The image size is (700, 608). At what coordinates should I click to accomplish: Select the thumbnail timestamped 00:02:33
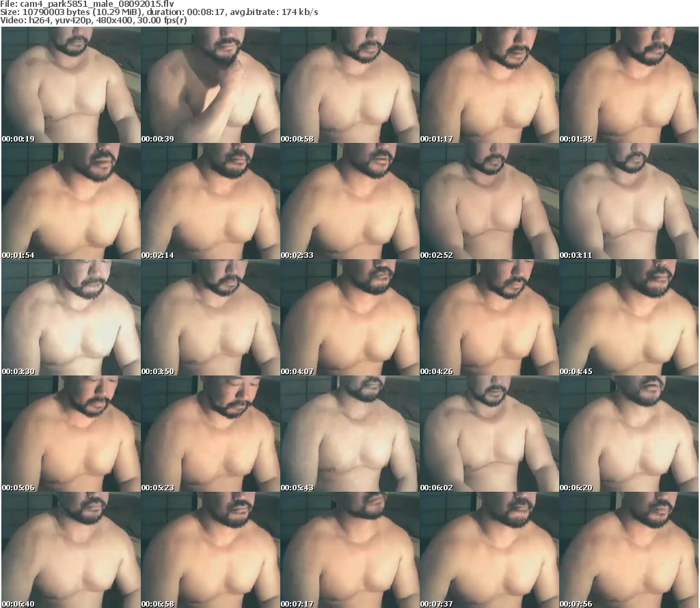[x=349, y=201]
